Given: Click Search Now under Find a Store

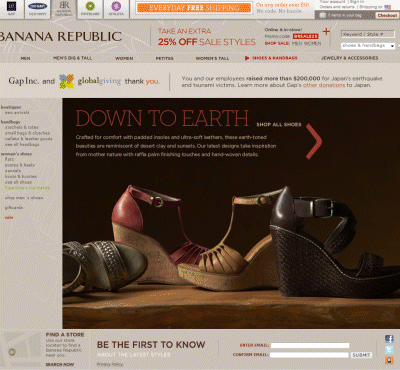Looking at the screenshot, I should tap(60, 364).
